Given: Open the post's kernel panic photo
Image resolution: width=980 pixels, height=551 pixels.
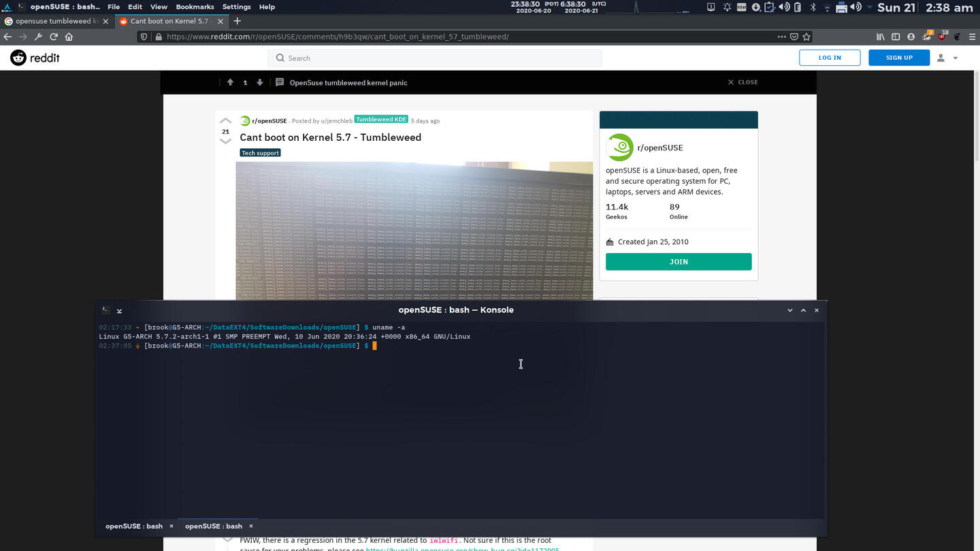Looking at the screenshot, I should 414,231.
